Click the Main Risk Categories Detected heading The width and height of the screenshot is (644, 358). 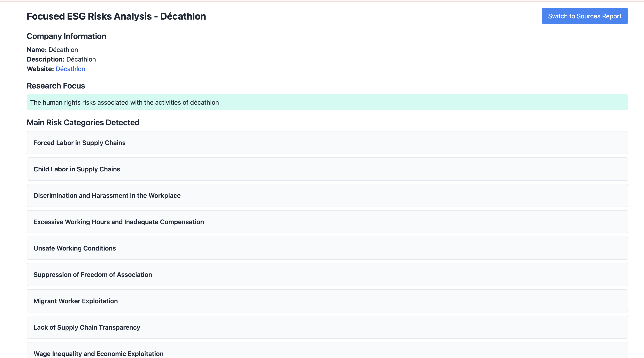[83, 122]
